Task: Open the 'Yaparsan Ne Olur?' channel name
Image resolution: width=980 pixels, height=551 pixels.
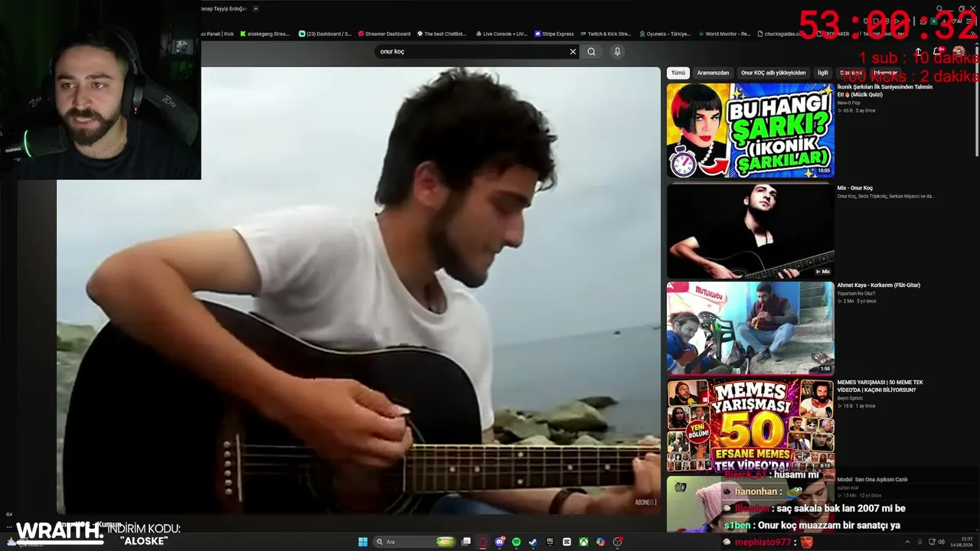Action: coord(856,293)
